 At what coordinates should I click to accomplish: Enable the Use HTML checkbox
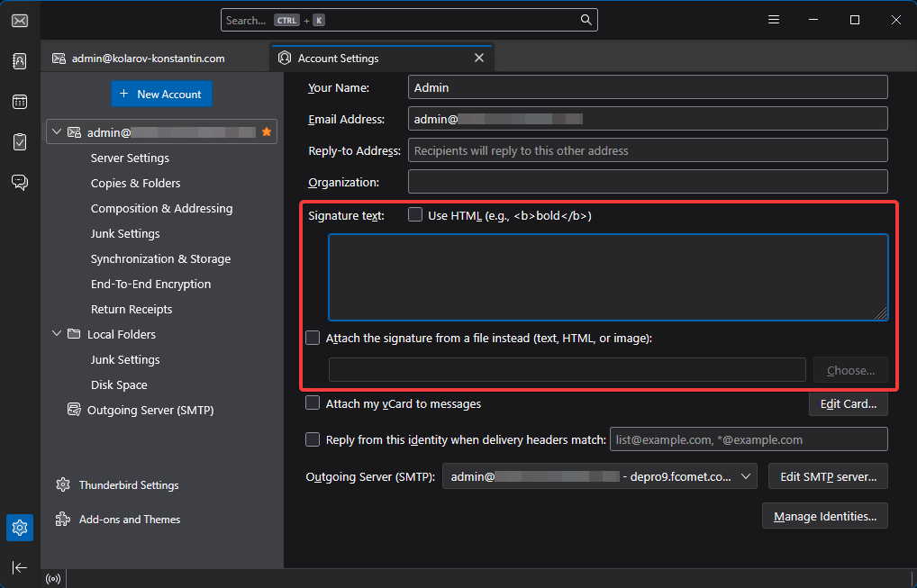click(x=415, y=215)
